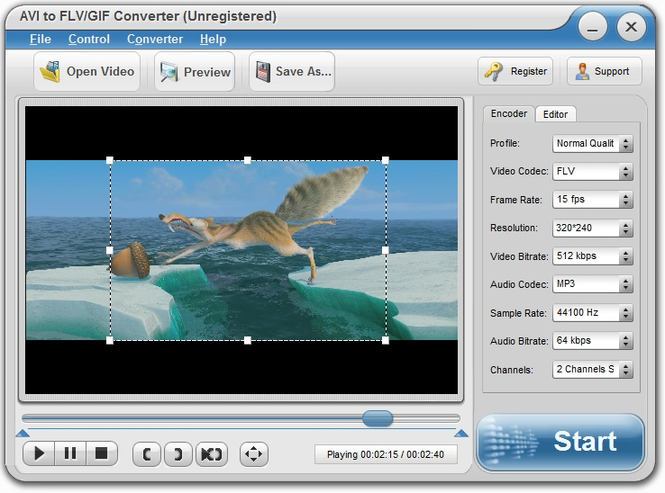Click the "Video Codec:" label
This screenshot has width=665, height=493.
click(519, 171)
